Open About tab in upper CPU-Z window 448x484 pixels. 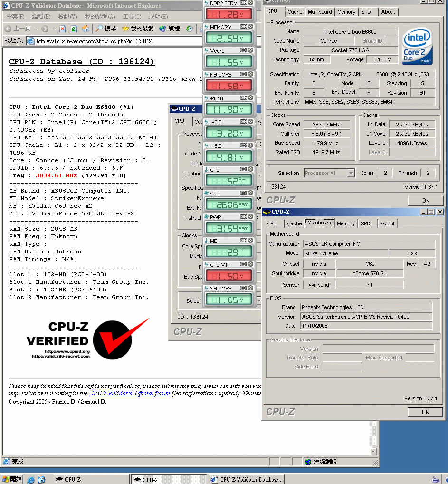(x=388, y=12)
